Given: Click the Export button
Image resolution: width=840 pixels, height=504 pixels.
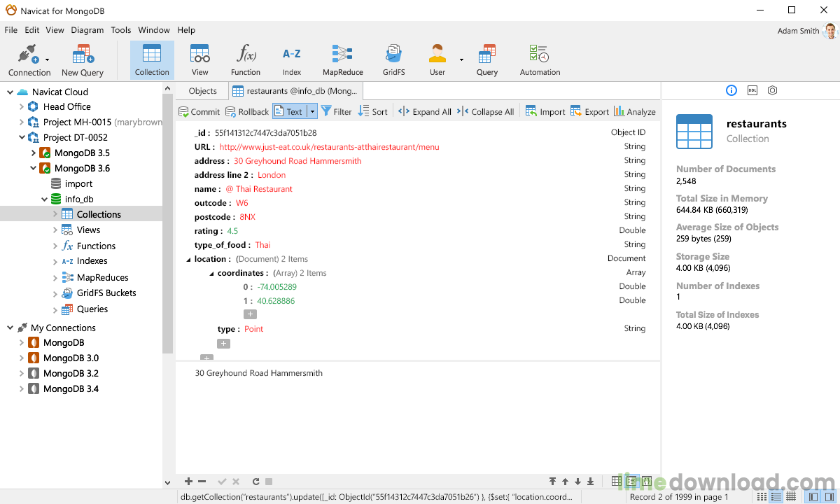Looking at the screenshot, I should coord(589,111).
